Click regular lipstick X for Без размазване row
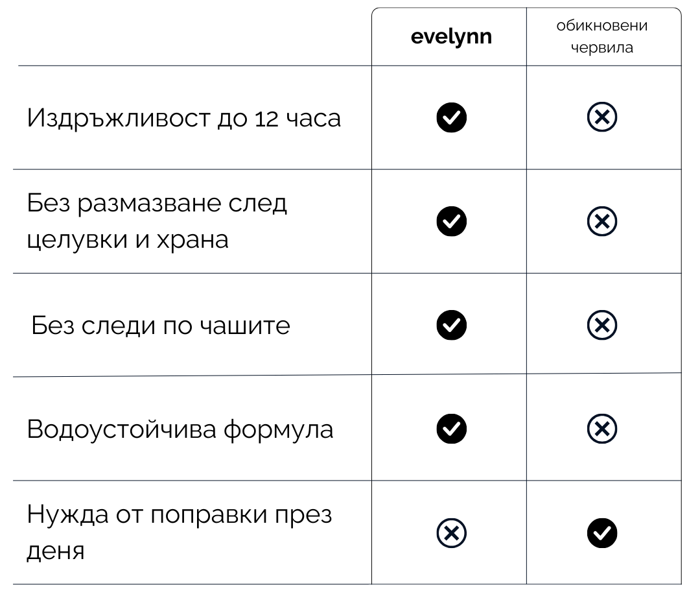This screenshot has height=598, width=700. click(601, 221)
